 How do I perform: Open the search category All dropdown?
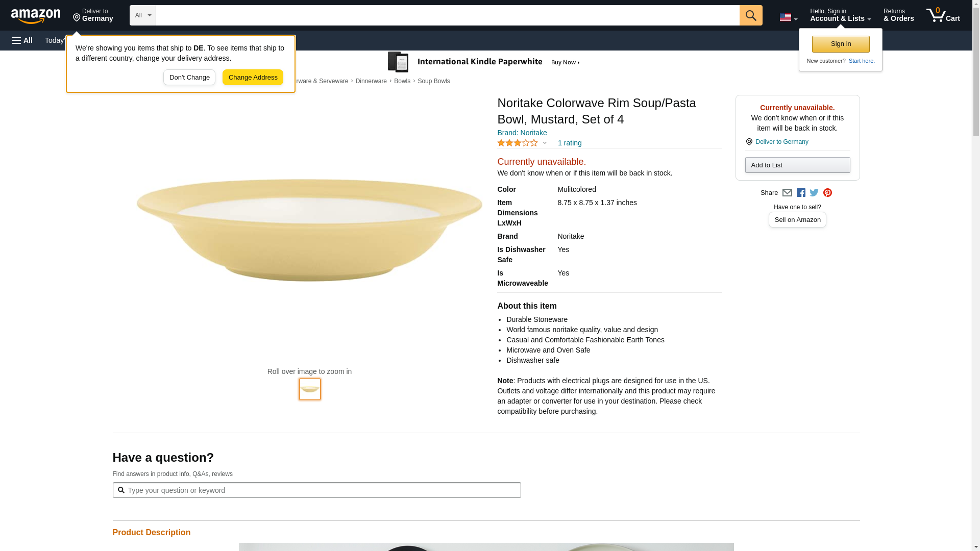[x=142, y=15]
